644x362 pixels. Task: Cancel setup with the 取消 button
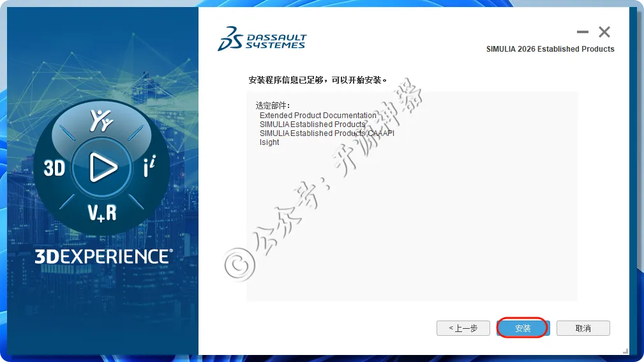click(x=583, y=328)
